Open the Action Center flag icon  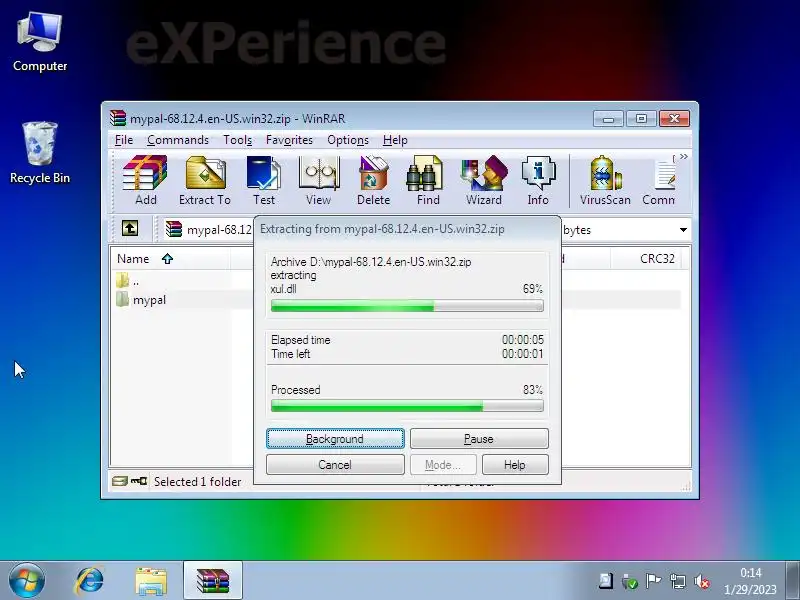(x=654, y=581)
